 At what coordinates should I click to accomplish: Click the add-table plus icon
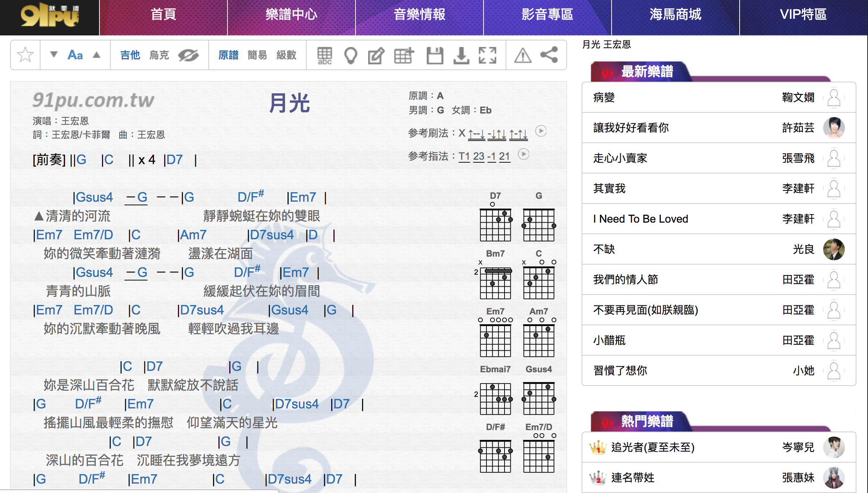(404, 56)
